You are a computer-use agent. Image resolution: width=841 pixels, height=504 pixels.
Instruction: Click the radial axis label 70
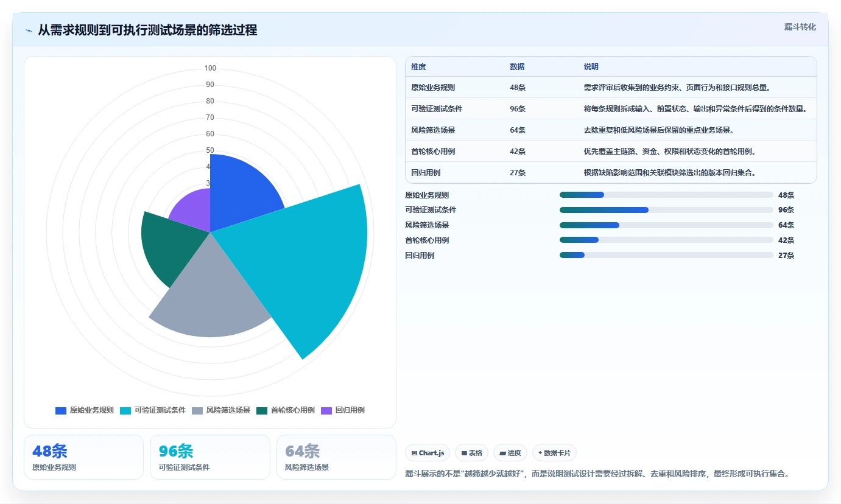[x=210, y=117]
